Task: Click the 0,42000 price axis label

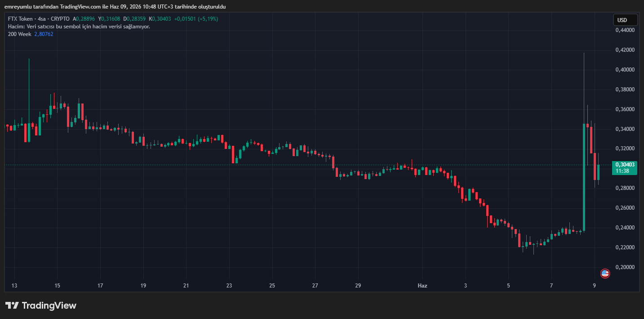Action: [x=625, y=50]
